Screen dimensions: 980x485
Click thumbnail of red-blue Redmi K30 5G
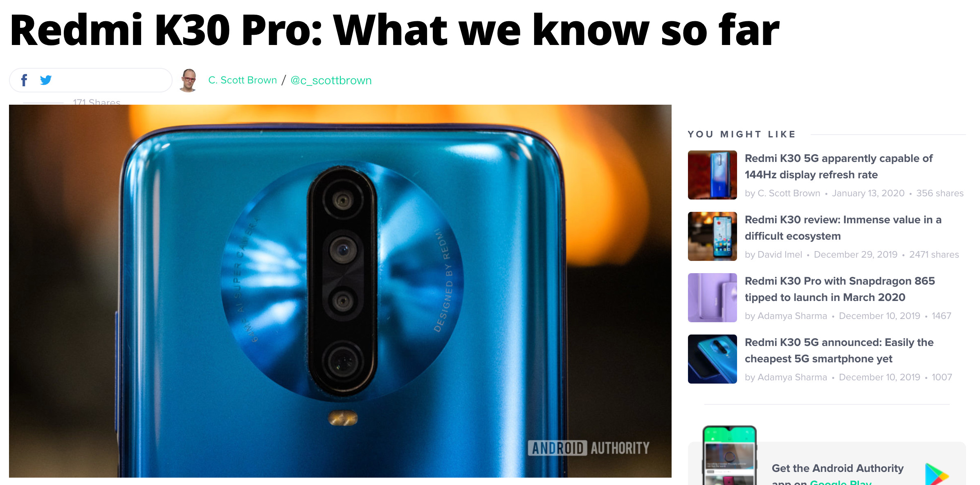pyautogui.click(x=712, y=175)
